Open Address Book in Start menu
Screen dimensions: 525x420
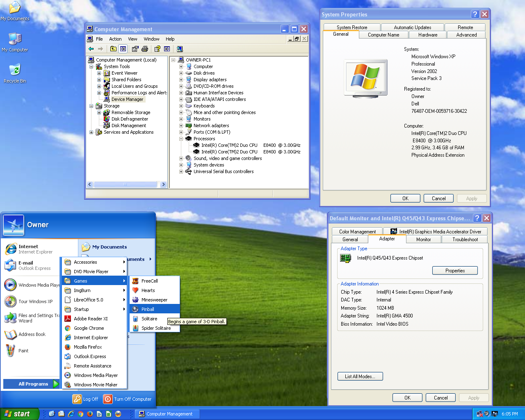click(x=31, y=334)
